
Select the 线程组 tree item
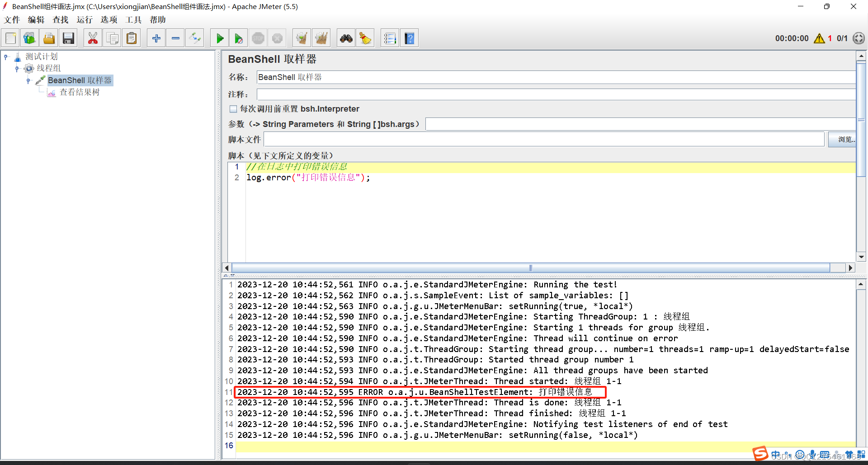48,68
